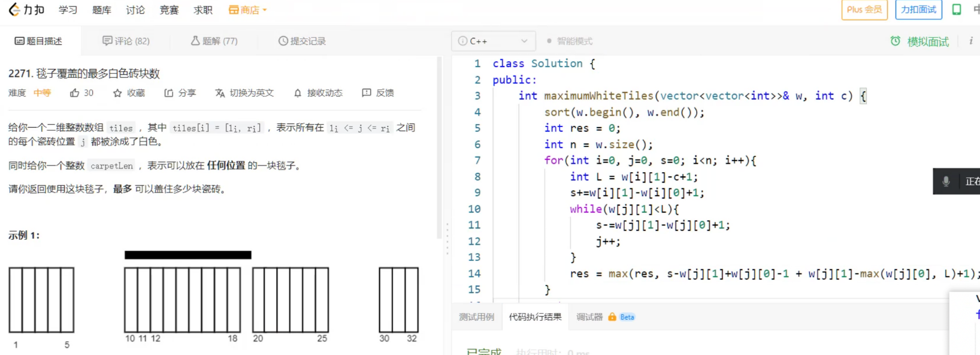Screen dimensions: 980x355
Task: Click the 反馈 feedback icon
Action: [x=367, y=93]
